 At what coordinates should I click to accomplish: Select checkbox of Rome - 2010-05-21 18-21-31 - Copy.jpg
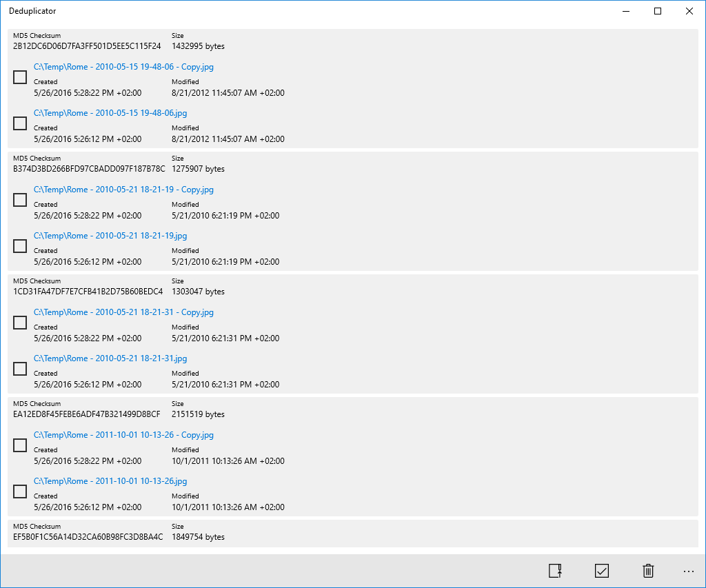tap(20, 323)
